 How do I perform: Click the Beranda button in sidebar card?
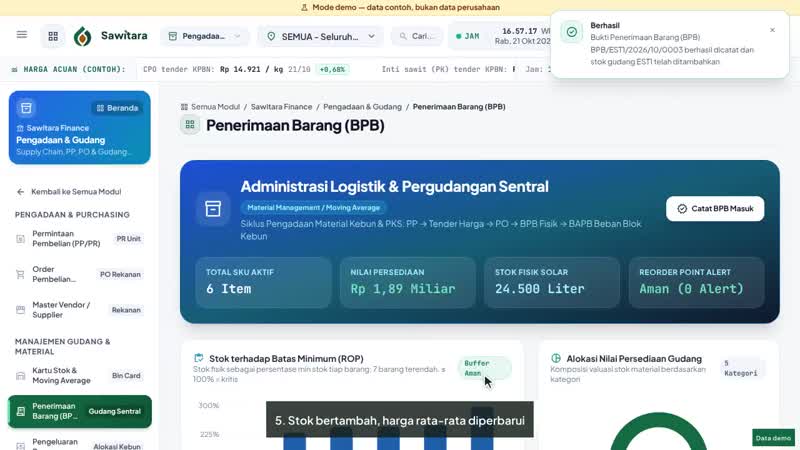click(x=117, y=108)
